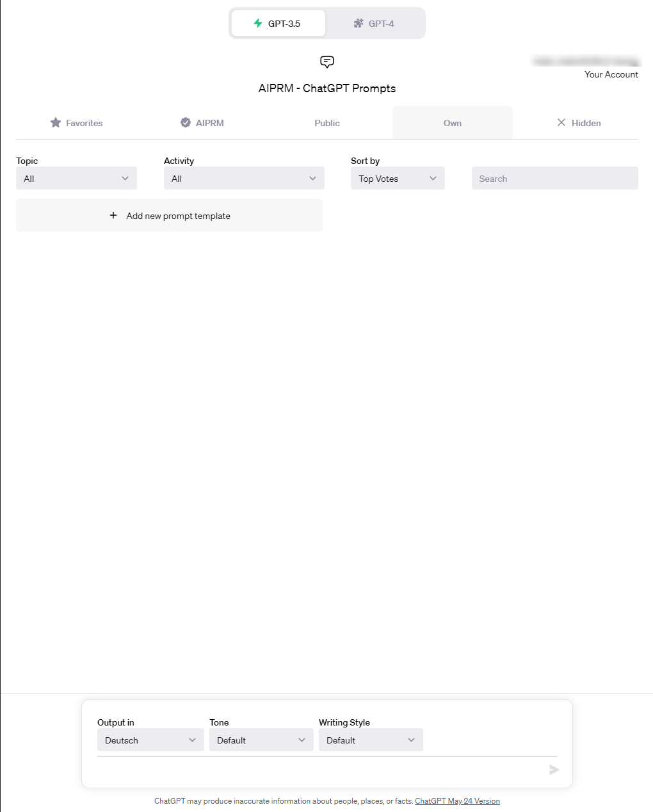Expand the Activity dropdown
This screenshot has height=812, width=653.
244,179
